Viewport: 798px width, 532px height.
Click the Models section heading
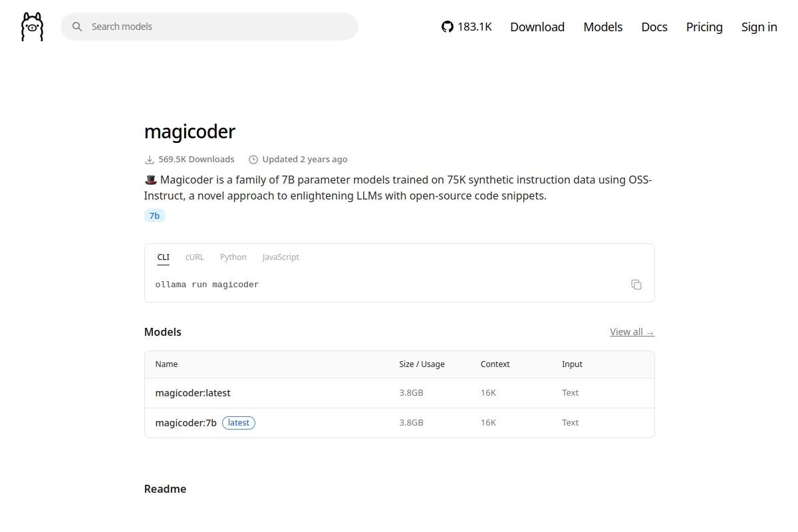(x=163, y=332)
